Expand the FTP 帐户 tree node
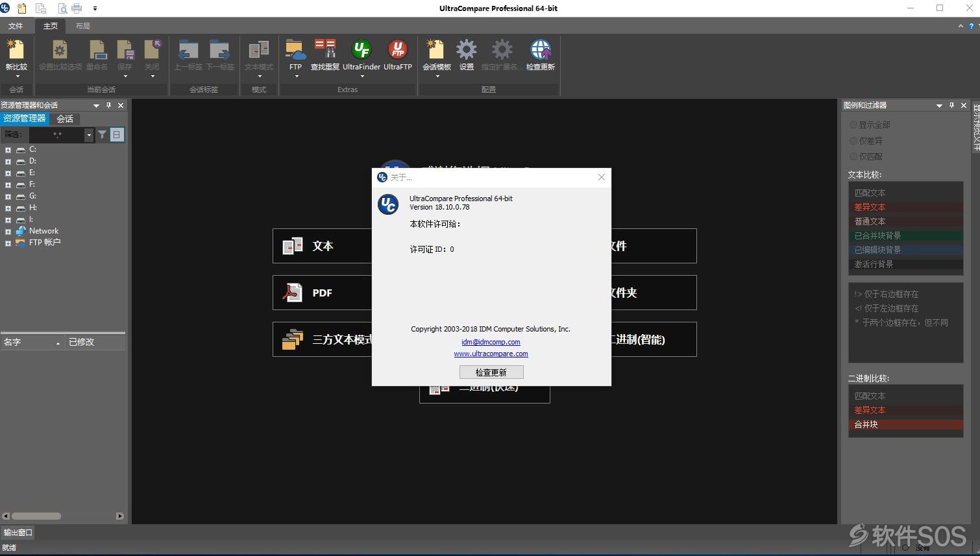Image resolution: width=980 pixels, height=556 pixels. tap(8, 243)
